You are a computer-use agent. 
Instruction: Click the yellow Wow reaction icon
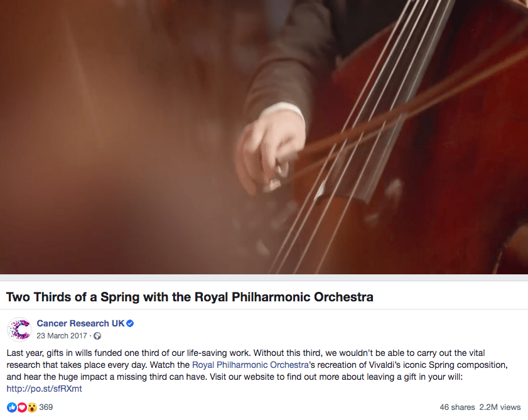coord(31,407)
